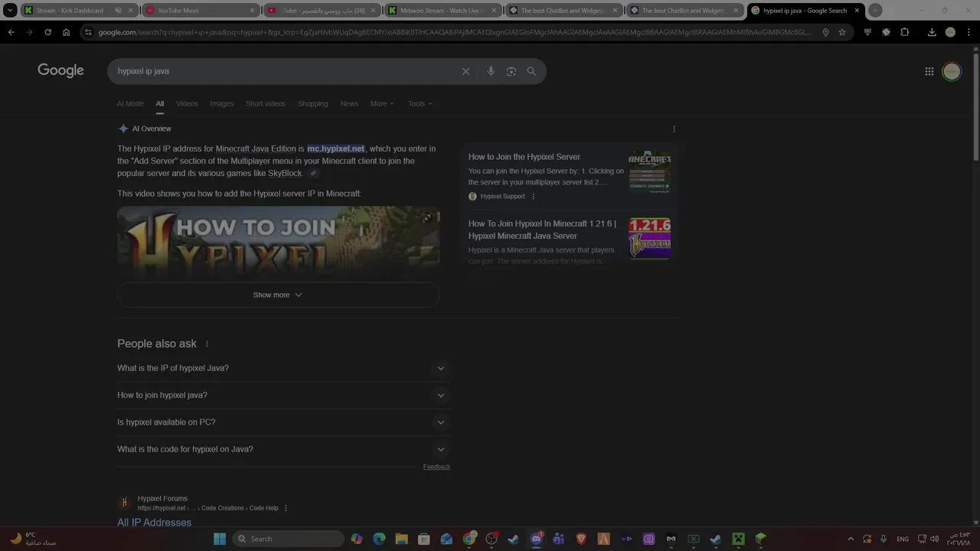Bookmark this page with the star icon
The width and height of the screenshot is (980, 551).
coord(842,32)
